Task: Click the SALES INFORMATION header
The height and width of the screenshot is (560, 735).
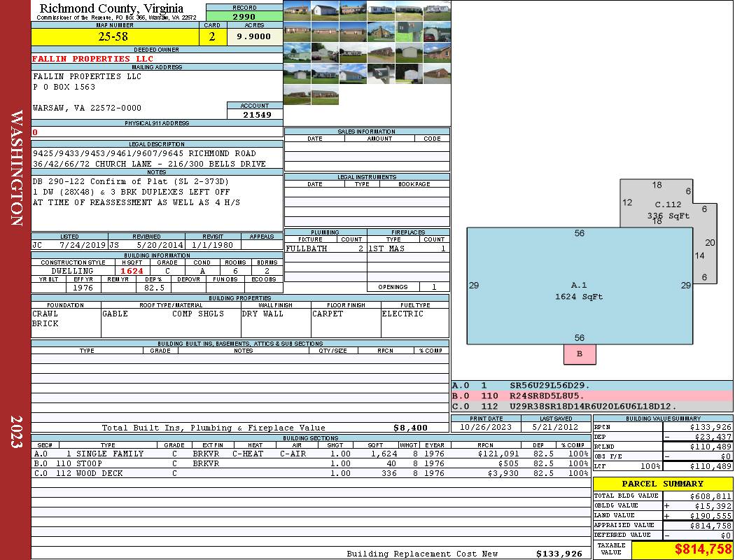Action: click(x=367, y=131)
